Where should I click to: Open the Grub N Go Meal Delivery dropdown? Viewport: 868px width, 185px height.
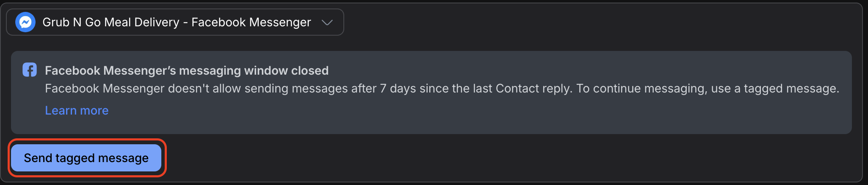click(x=175, y=22)
